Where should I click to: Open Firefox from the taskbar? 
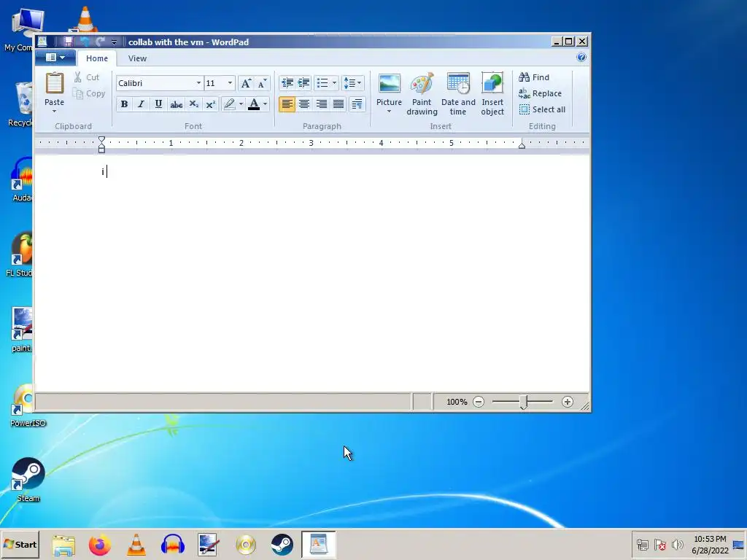pos(99,545)
